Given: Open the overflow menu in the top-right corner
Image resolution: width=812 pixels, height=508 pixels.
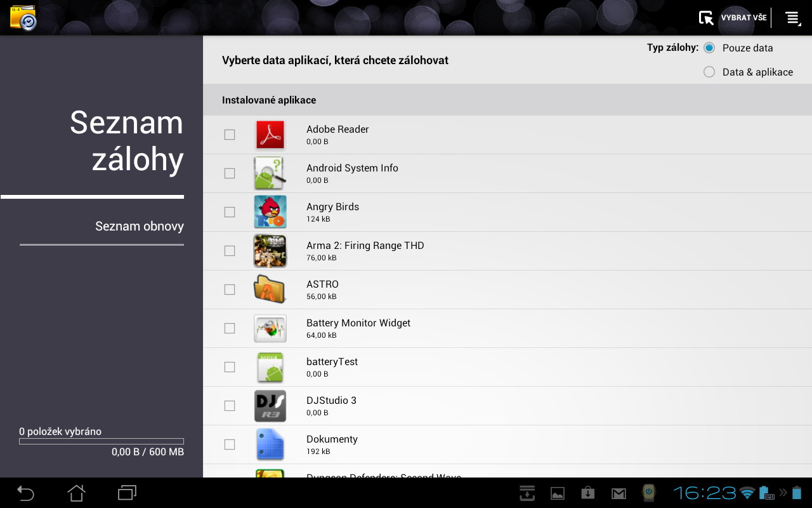Looking at the screenshot, I should click(x=792, y=17).
